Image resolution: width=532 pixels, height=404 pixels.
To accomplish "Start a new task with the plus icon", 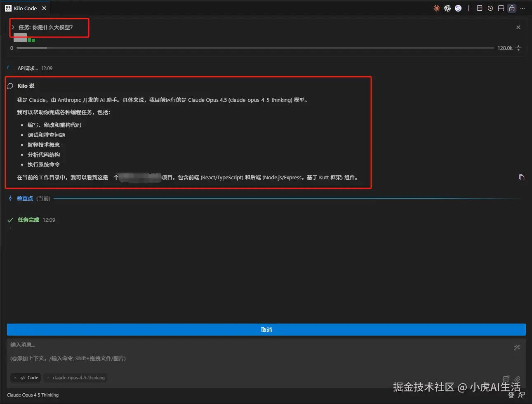I will [469, 8].
